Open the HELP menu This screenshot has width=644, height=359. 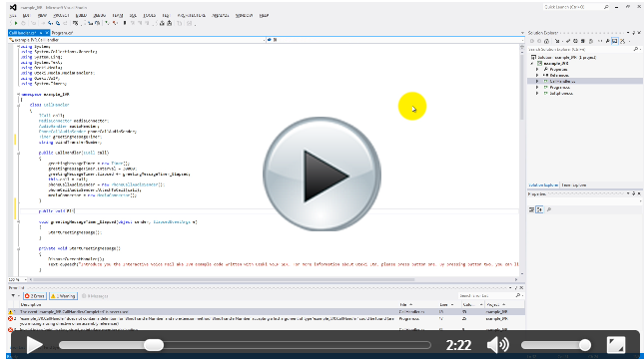click(x=264, y=16)
